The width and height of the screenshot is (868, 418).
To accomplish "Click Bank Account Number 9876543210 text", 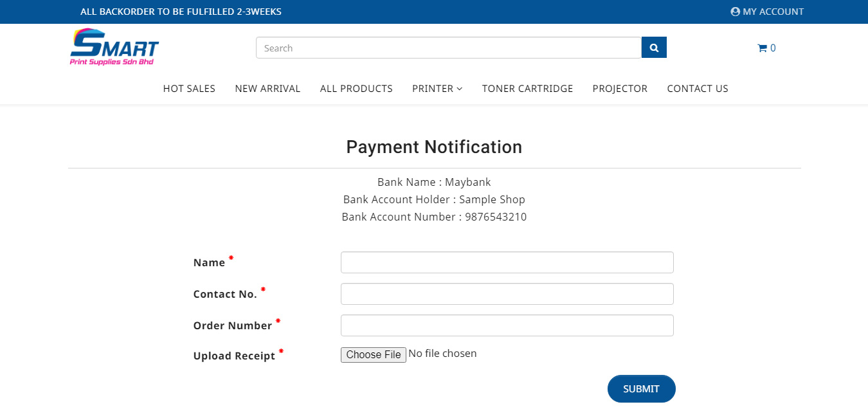I will 434,217.
